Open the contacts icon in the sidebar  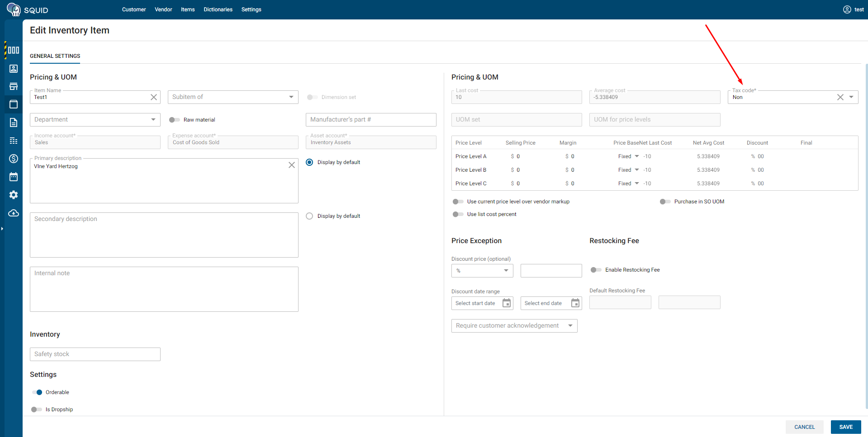pyautogui.click(x=14, y=69)
